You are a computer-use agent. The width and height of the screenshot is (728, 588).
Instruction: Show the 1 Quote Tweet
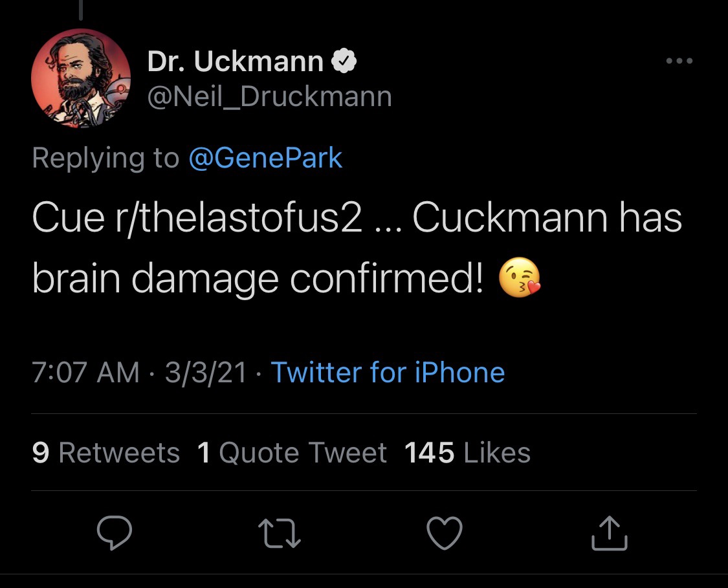pyautogui.click(x=292, y=453)
